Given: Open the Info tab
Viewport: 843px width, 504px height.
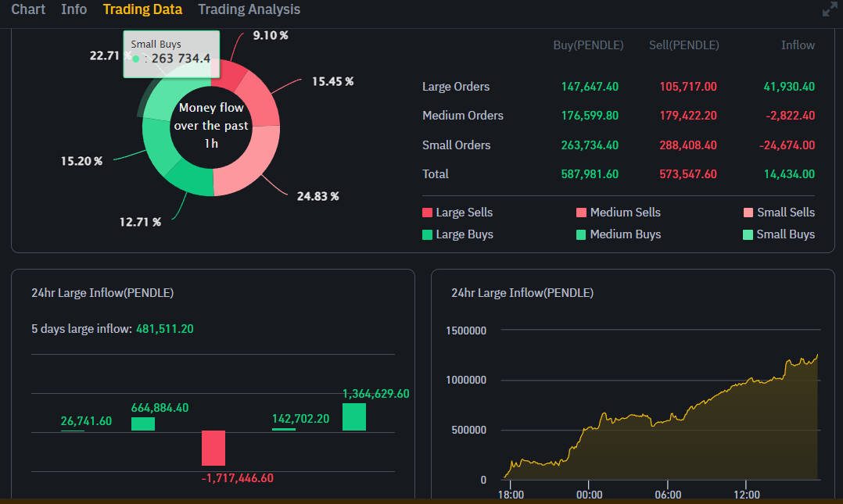Looking at the screenshot, I should pyautogui.click(x=74, y=9).
